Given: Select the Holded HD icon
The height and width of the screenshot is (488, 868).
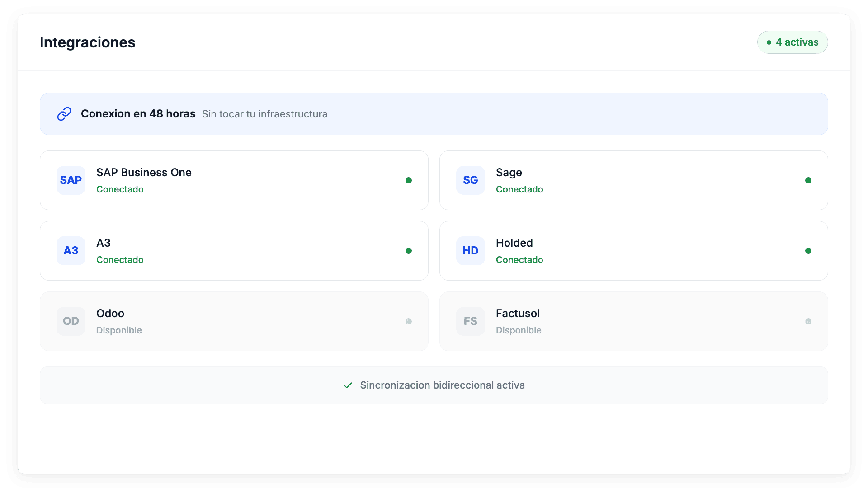Looking at the screenshot, I should coord(470,250).
